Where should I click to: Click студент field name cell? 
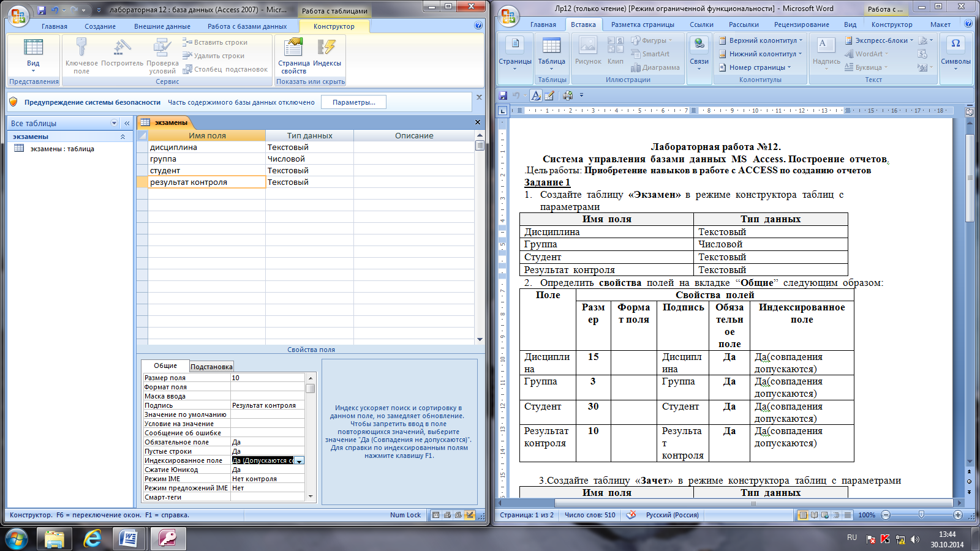(206, 170)
